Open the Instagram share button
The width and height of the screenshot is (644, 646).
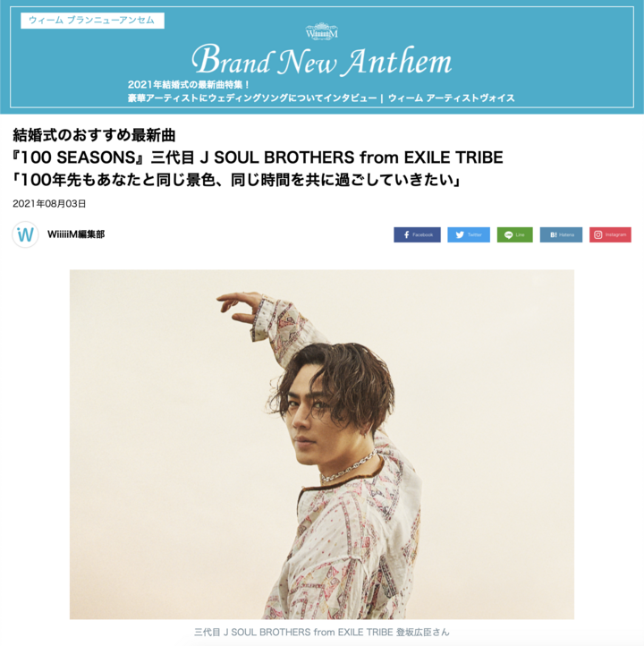point(610,234)
